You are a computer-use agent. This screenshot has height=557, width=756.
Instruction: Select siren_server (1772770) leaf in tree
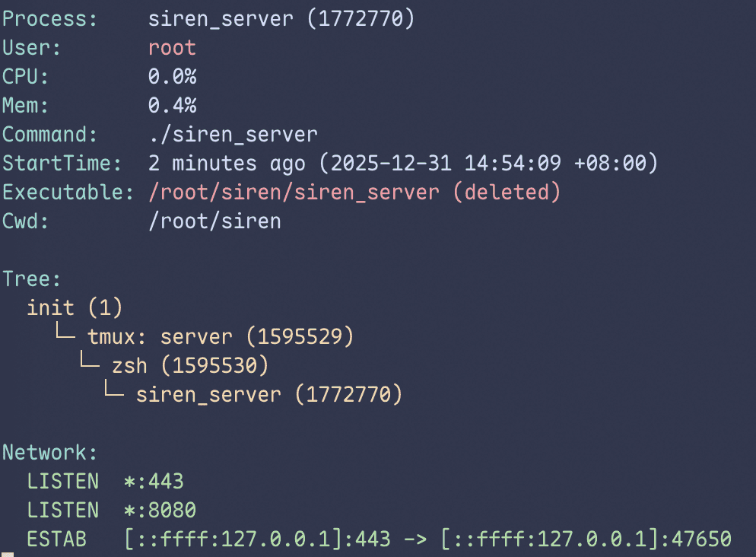point(269,394)
